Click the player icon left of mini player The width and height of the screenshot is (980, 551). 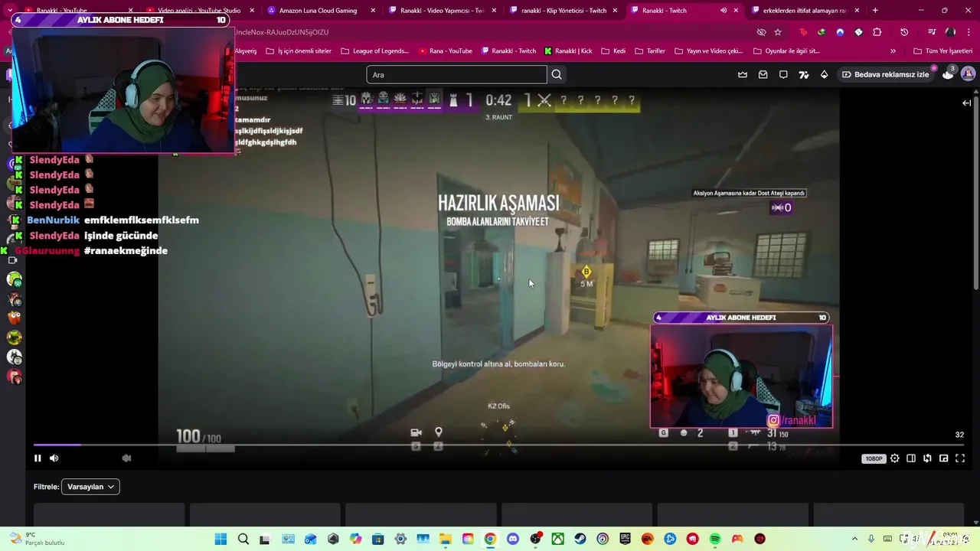coord(927,458)
